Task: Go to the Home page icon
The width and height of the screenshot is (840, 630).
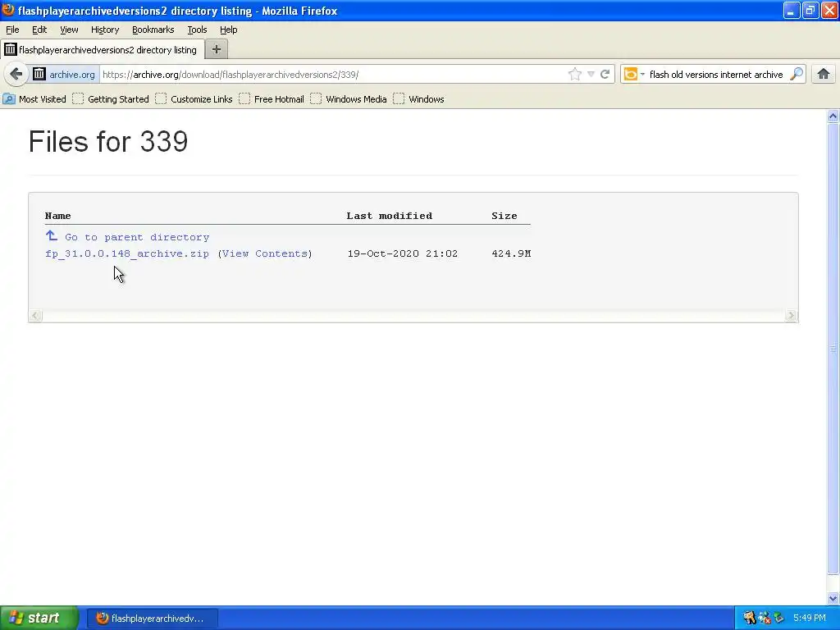Action: [x=824, y=74]
